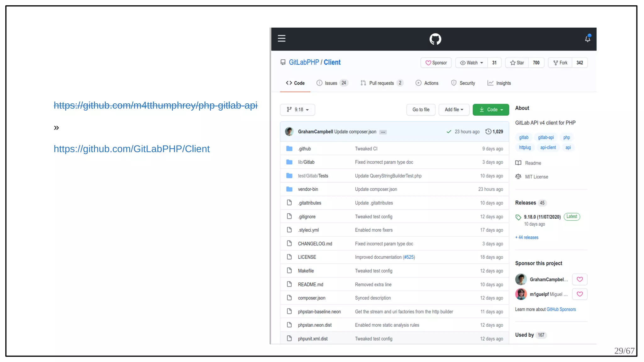This screenshot has width=644, height=362.
Task: Open the Watch dropdown
Action: (471, 63)
